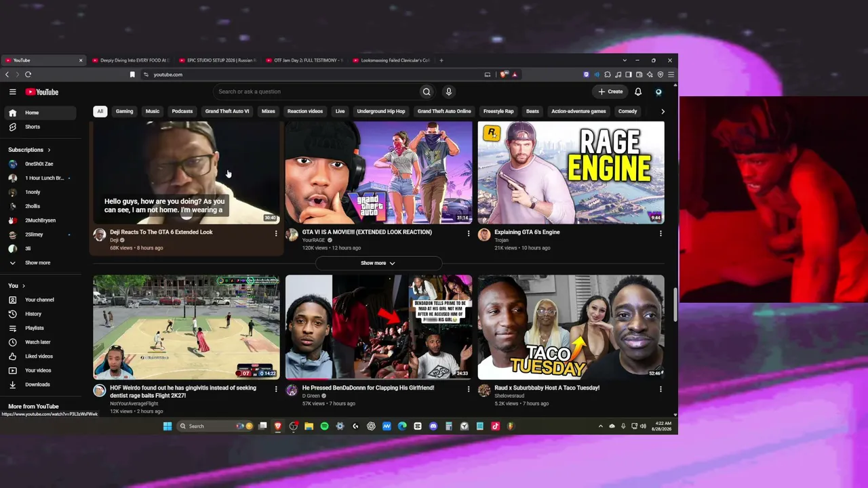
Task: Open Your channel in the sidebar
Action: (42, 300)
